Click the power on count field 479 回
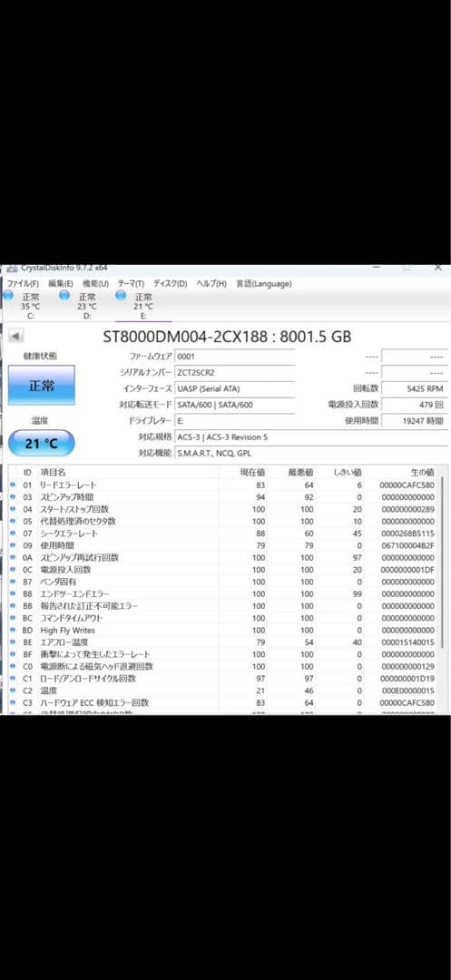This screenshot has height=980, width=451. coord(415,405)
